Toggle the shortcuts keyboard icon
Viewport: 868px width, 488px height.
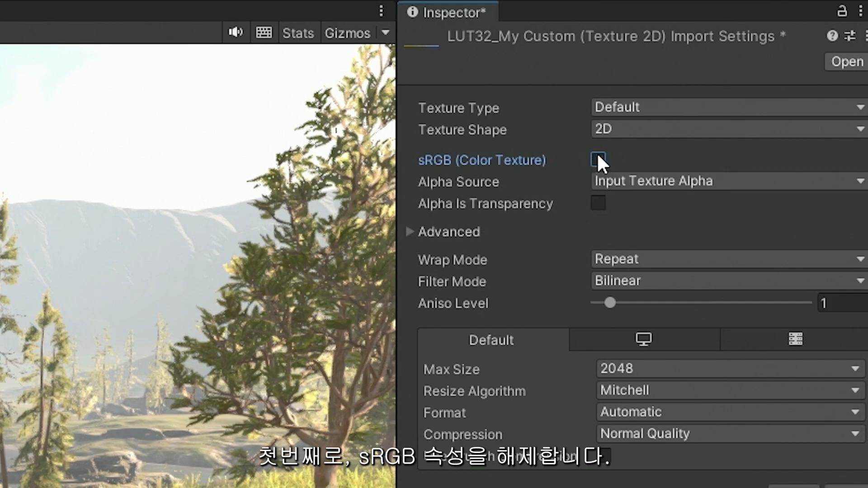pyautogui.click(x=264, y=33)
